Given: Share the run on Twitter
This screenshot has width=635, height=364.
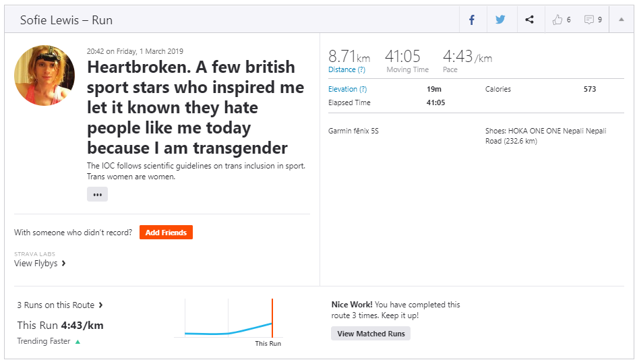Looking at the screenshot, I should [x=500, y=20].
